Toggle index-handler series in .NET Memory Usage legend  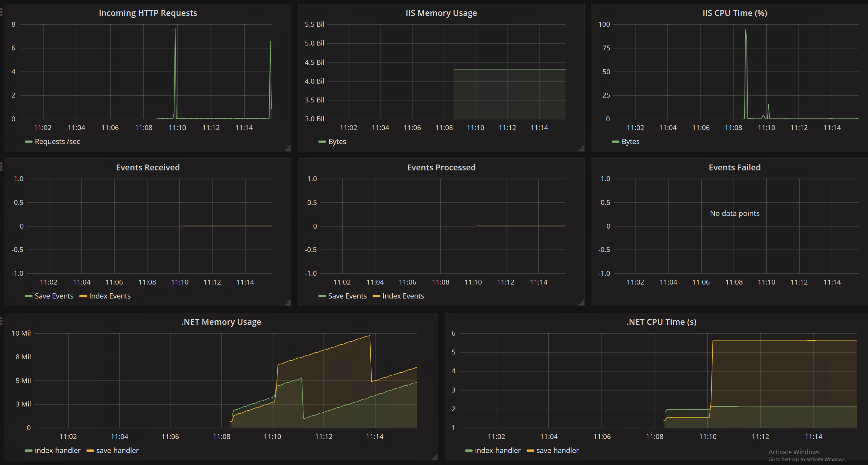point(57,450)
